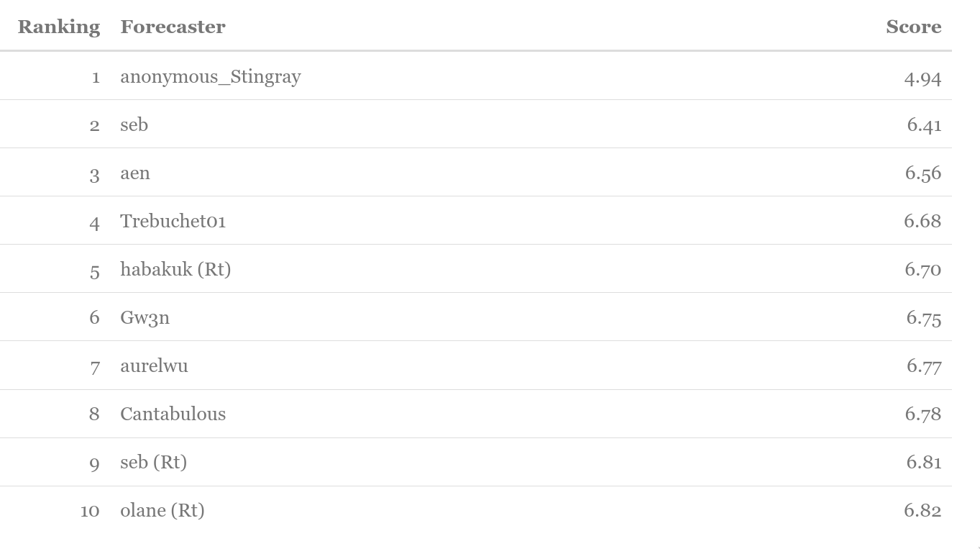Select Cantabulous in the leaderboard
This screenshot has height=549, width=980.
tap(173, 414)
